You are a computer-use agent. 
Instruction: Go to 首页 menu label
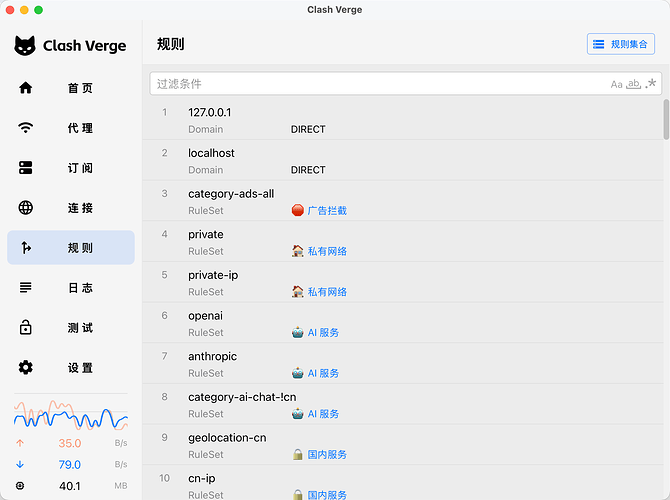80,88
